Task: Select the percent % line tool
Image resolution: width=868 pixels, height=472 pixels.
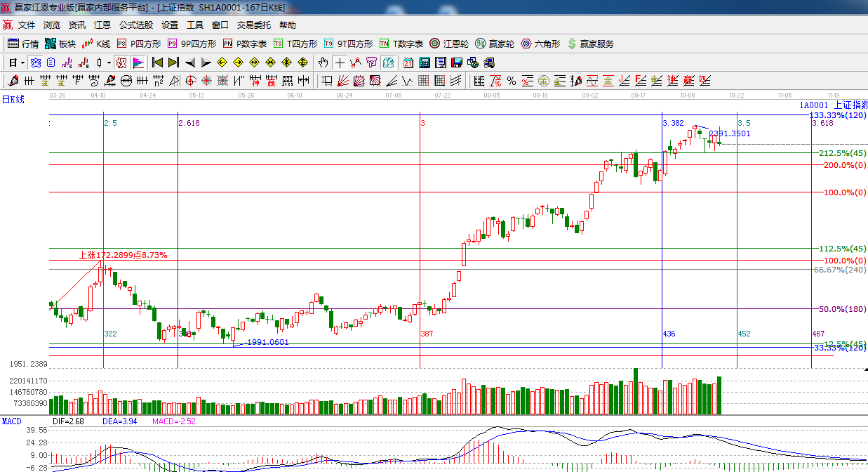Action: [511, 81]
